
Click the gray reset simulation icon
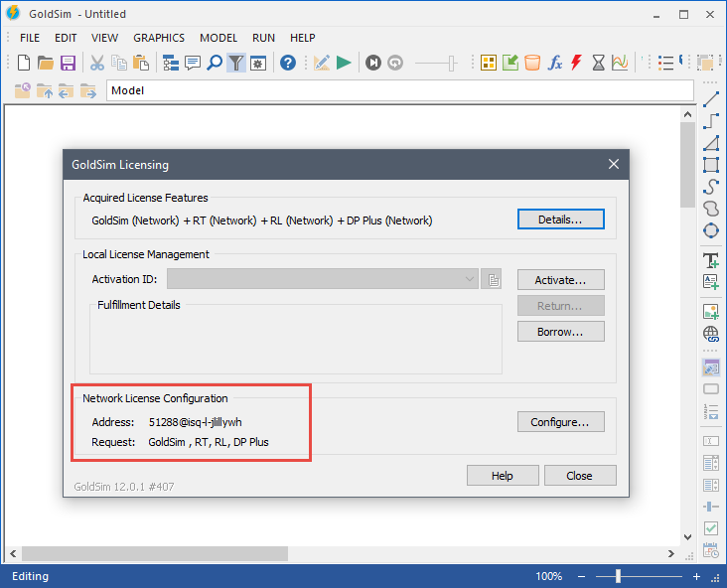click(x=395, y=63)
